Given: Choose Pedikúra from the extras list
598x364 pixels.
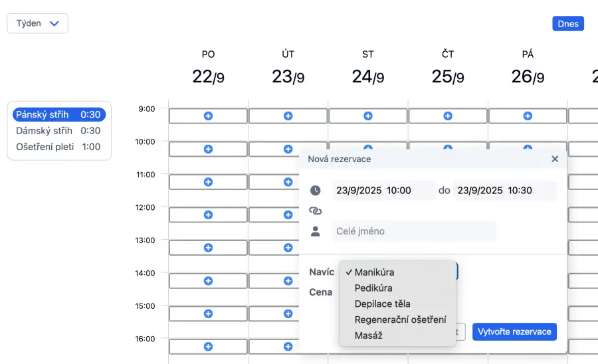Looking at the screenshot, I should click(x=373, y=288).
